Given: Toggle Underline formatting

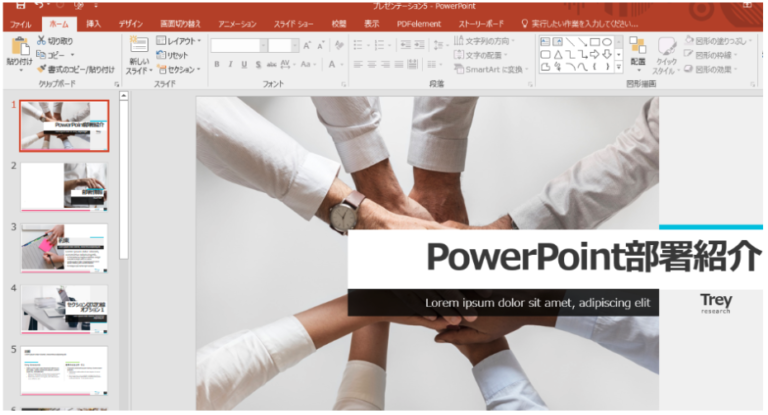Looking at the screenshot, I should pyautogui.click(x=244, y=64).
